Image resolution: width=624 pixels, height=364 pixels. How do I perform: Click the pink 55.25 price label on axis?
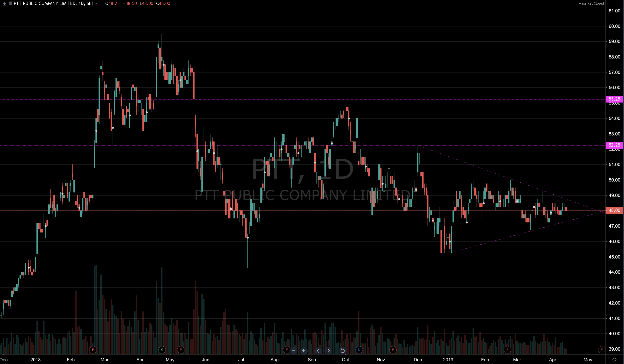[614, 99]
